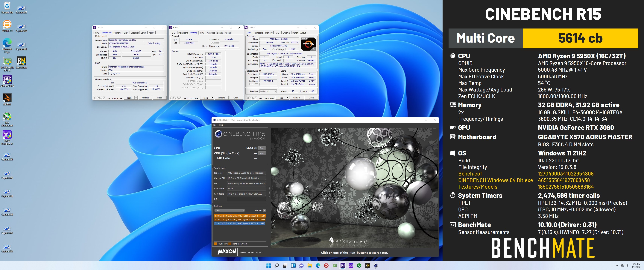Viewport: 644px width, 270px height.
Task: Click Cinebench icon in taskbar
Action: 376,265
